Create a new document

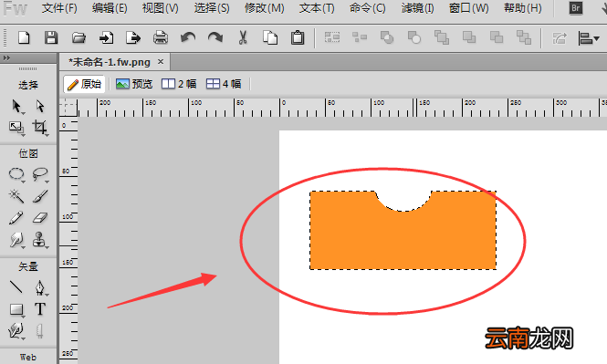point(24,37)
